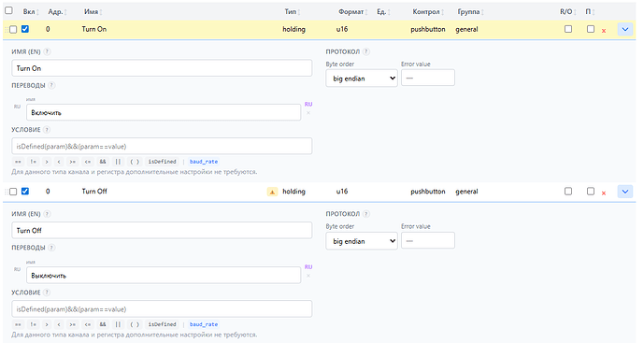The image size is (644, 343).
Task: Toggle the select-all checkbox in the table header
Action: pos(8,10)
